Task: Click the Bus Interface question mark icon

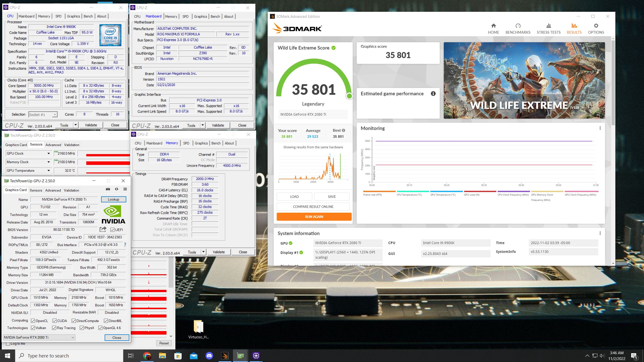Action: pos(125,245)
